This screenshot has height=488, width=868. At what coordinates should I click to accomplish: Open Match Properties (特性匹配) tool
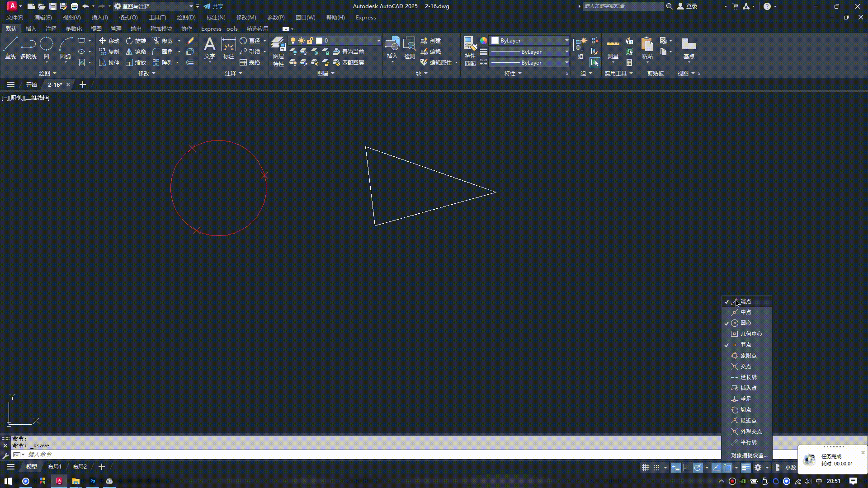(x=470, y=52)
